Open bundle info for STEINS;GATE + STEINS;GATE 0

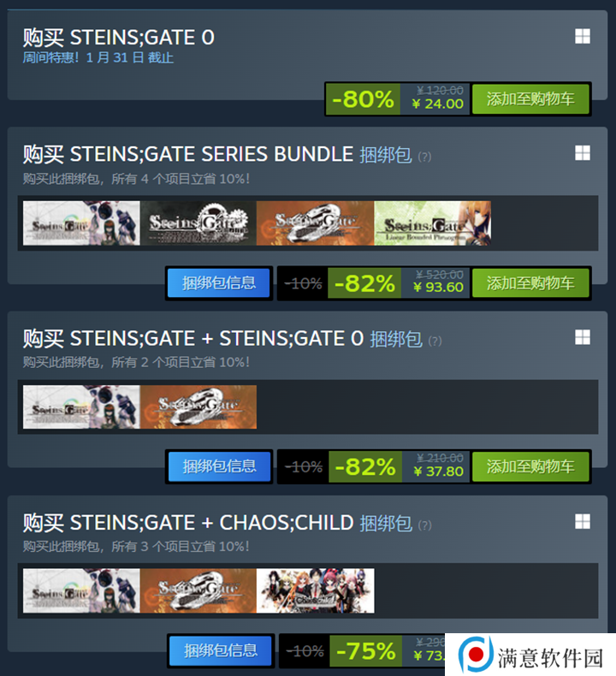point(219,466)
